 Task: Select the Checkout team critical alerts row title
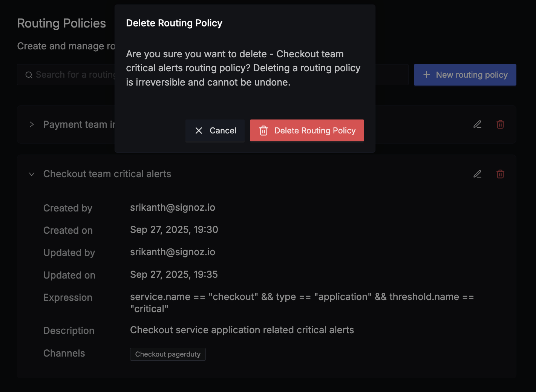pos(107,174)
